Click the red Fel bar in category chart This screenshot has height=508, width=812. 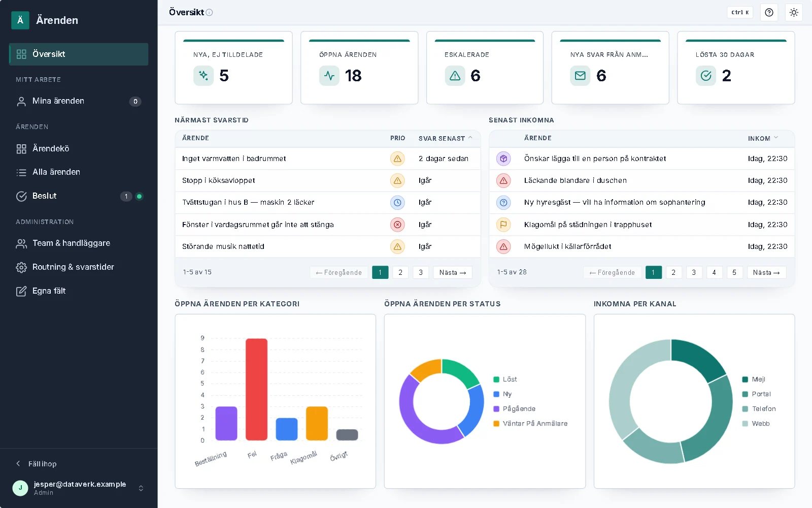(x=256, y=389)
